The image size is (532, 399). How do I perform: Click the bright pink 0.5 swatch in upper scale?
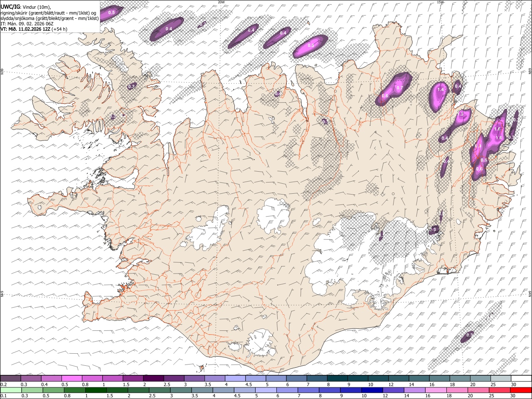tap(71, 378)
